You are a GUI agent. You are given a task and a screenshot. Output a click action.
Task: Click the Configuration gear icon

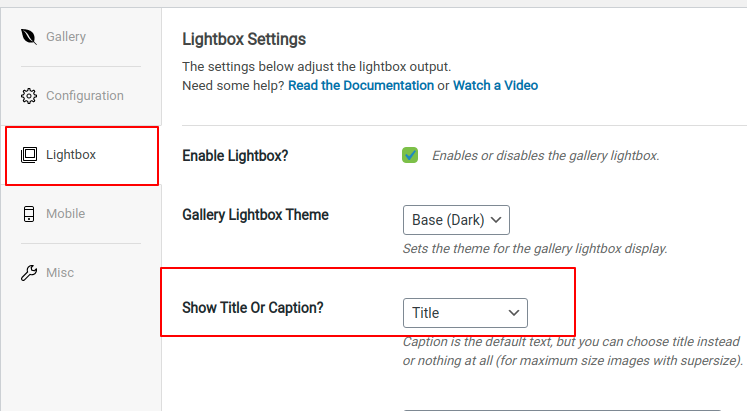pos(29,96)
